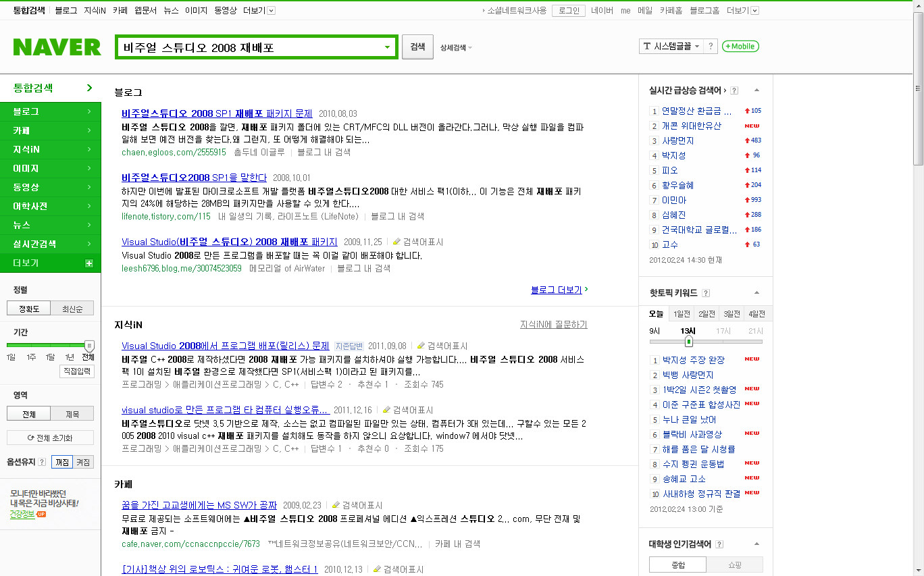Open 웹문서 in the top navigation

[x=145, y=10]
